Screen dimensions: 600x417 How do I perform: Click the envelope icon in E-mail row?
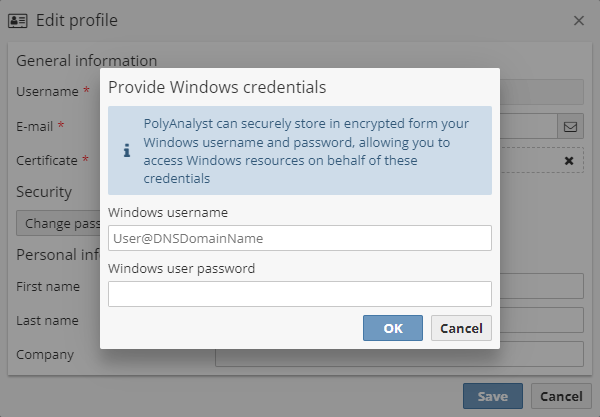click(570, 127)
